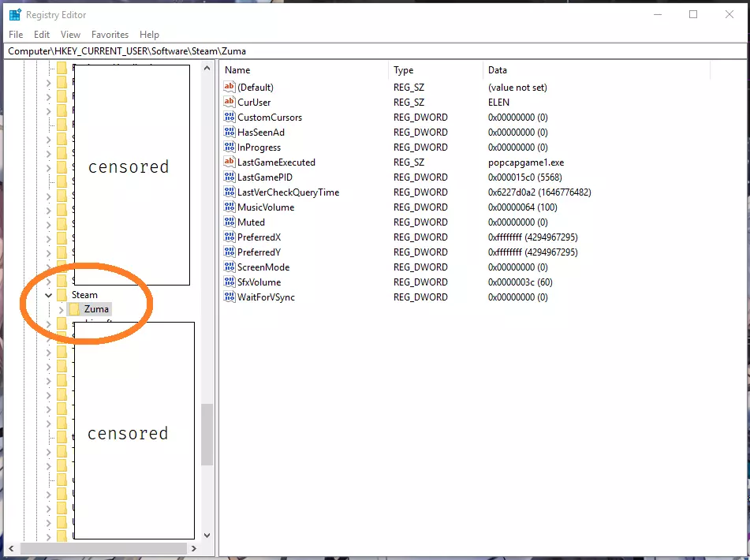Select the Muted value name
This screenshot has width=750, height=560.
click(x=251, y=222)
